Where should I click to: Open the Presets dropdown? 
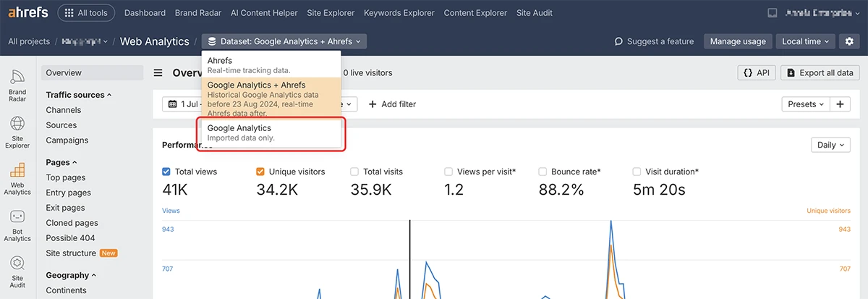[806, 104]
